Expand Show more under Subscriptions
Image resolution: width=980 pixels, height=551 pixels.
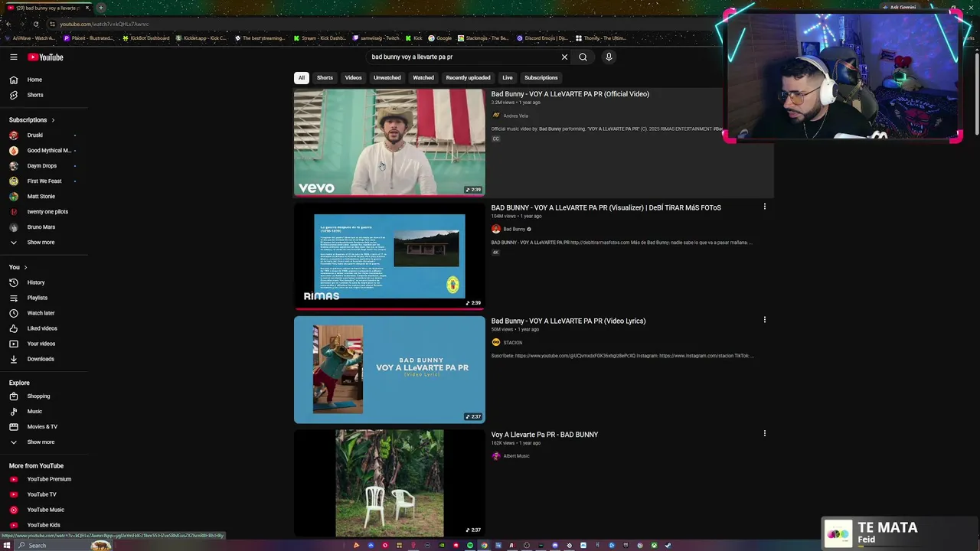43,243
